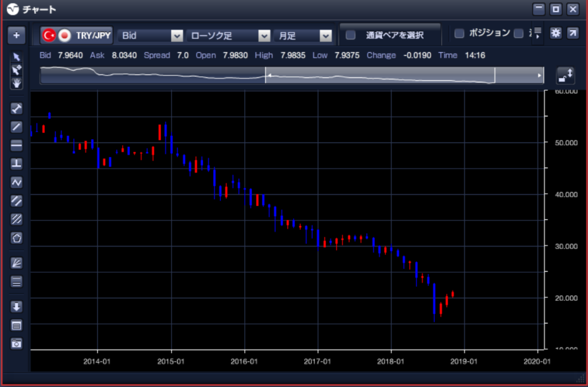Pop out chart with arrow icon
Screen dimensions: 588x387
point(572,33)
